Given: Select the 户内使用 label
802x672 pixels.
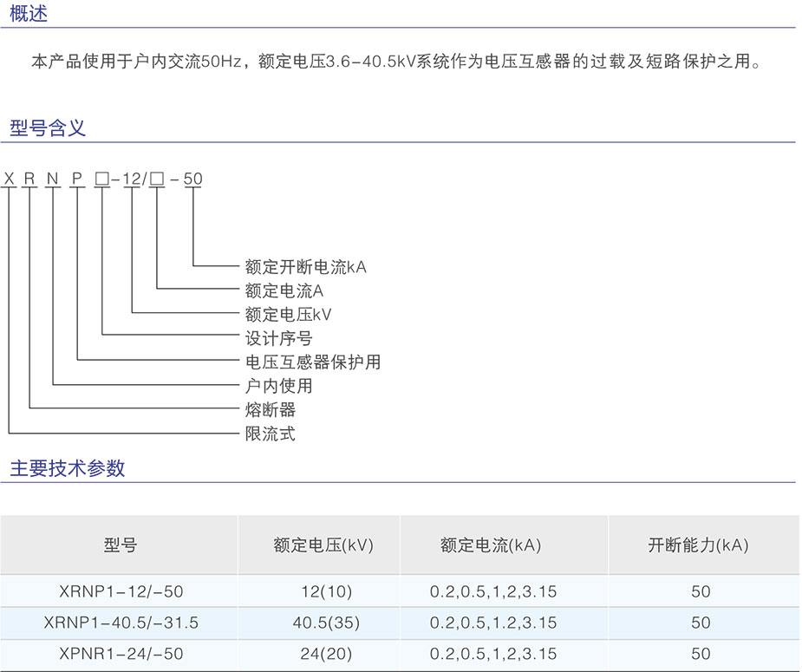Looking at the screenshot, I should 278,386.
